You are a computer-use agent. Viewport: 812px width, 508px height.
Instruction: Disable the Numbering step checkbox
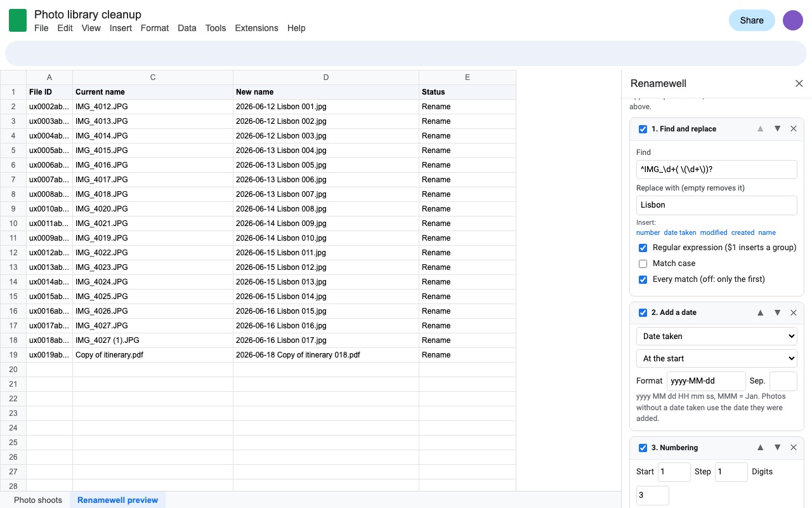(643, 448)
